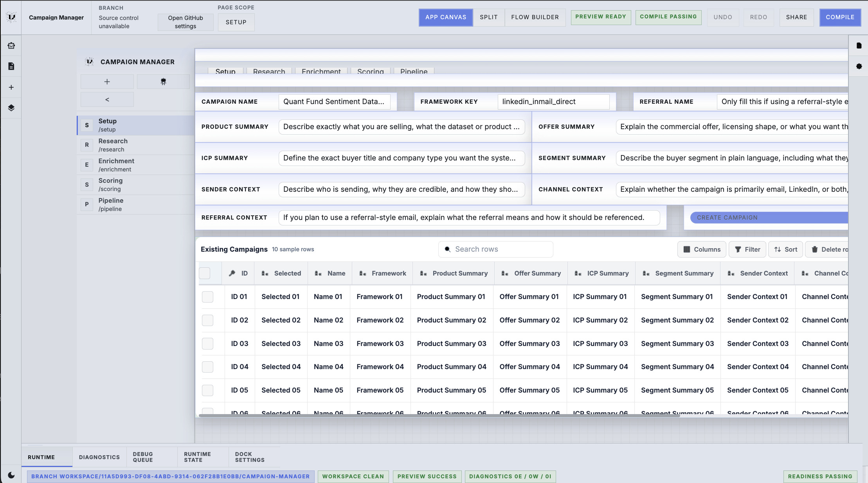
Task: Select the document panel icon on the right edge
Action: click(859, 45)
